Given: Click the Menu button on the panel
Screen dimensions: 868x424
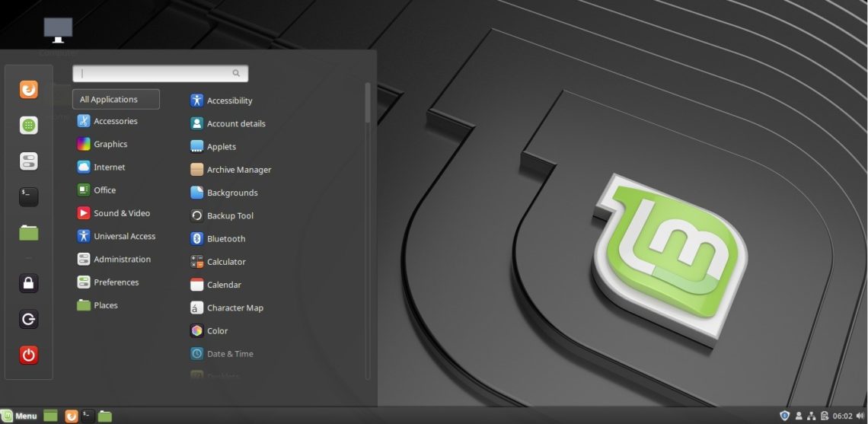Looking at the screenshot, I should coord(19,416).
